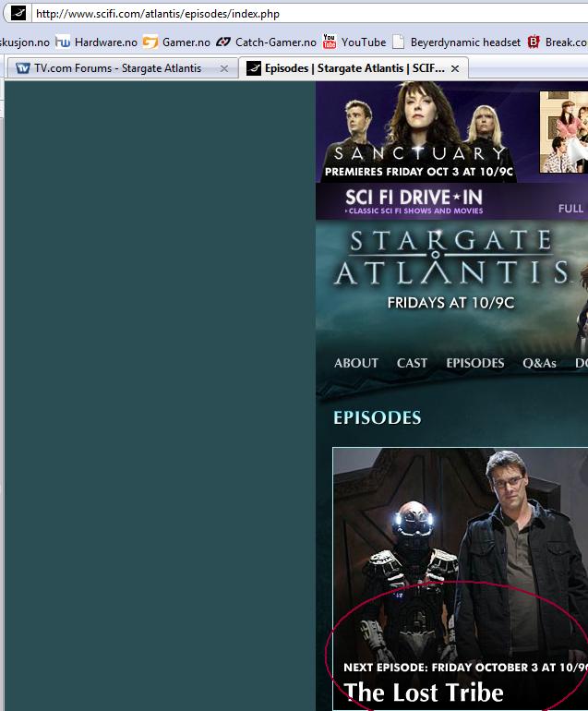Close the TV.com Forums tab
The height and width of the screenshot is (711, 588).
click(x=224, y=68)
